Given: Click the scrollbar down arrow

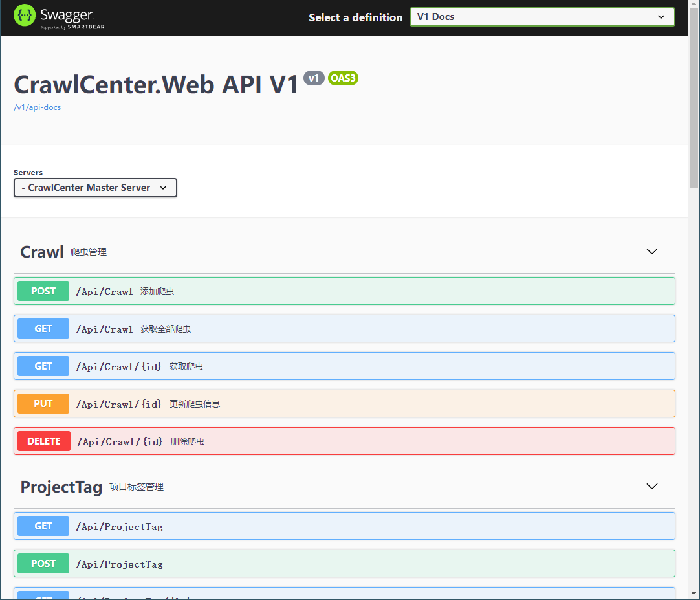Looking at the screenshot, I should (x=694, y=595).
